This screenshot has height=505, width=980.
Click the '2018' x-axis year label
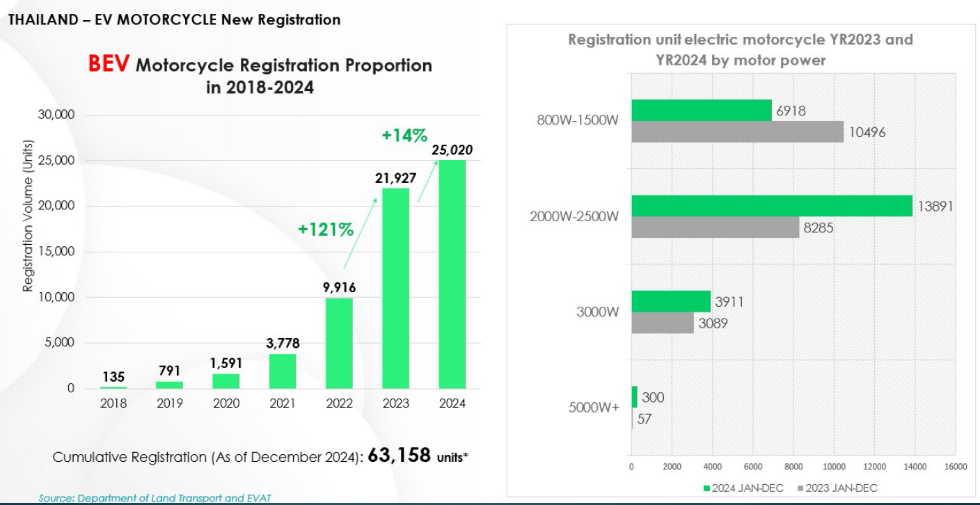click(113, 403)
